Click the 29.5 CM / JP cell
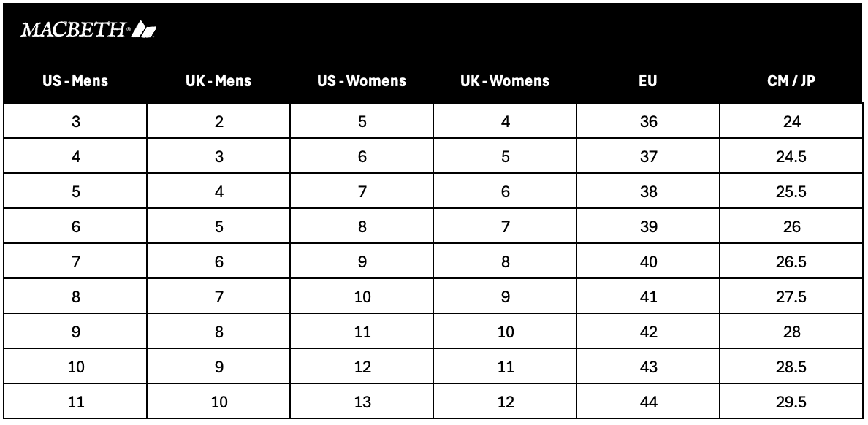Screen dimensions: 868x425 point(791,402)
